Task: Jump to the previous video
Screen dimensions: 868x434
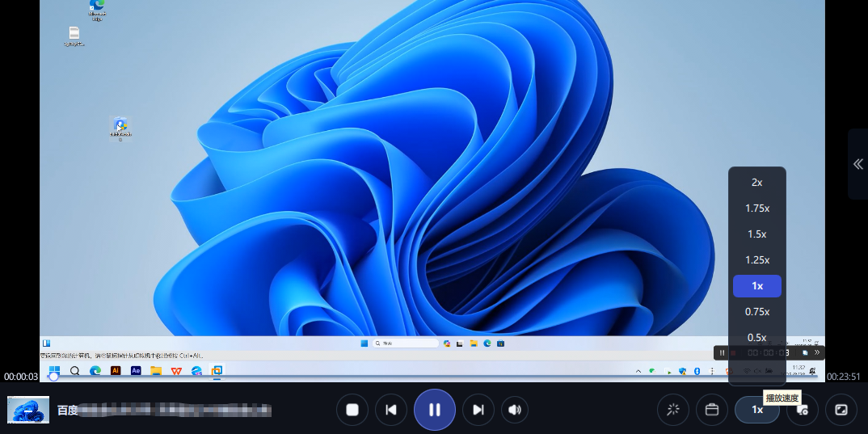Action: tap(391, 410)
